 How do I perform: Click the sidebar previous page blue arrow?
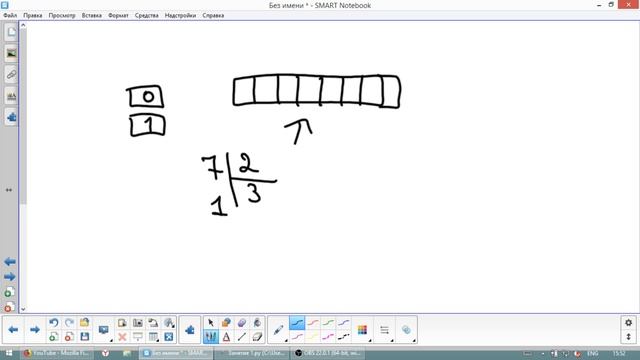(x=10, y=262)
